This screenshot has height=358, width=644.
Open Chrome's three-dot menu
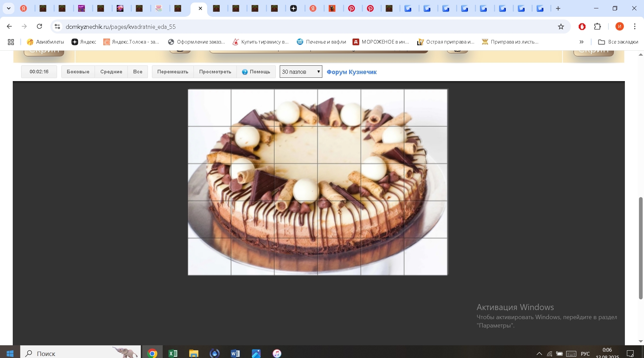(635, 26)
